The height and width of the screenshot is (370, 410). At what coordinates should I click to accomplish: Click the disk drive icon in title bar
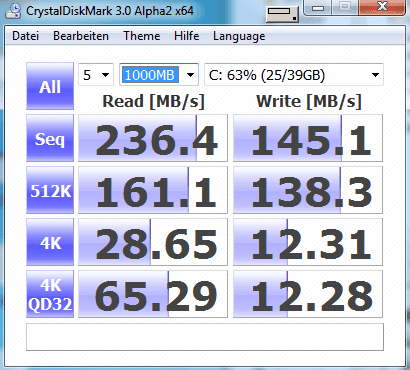point(283,14)
